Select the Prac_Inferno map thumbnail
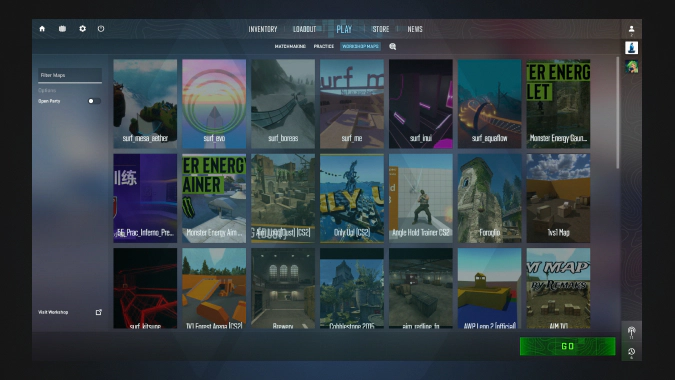675x380 pixels. pos(145,198)
